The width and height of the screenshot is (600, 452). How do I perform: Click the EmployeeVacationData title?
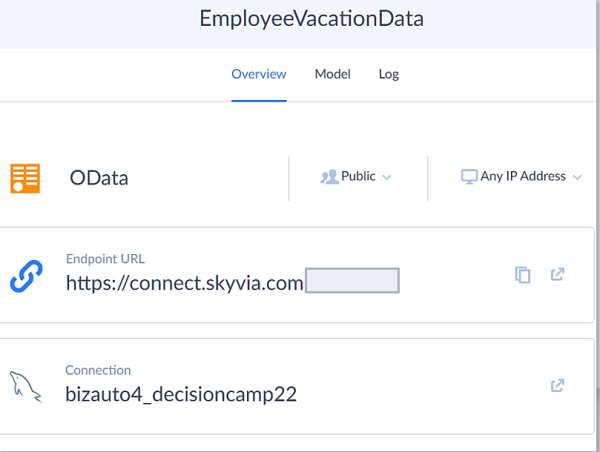pyautogui.click(x=298, y=19)
